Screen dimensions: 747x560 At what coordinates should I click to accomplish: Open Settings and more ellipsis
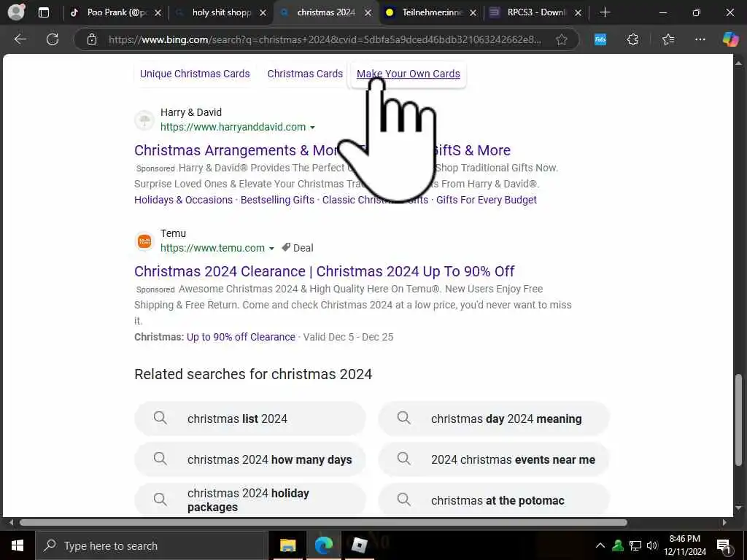[700, 39]
